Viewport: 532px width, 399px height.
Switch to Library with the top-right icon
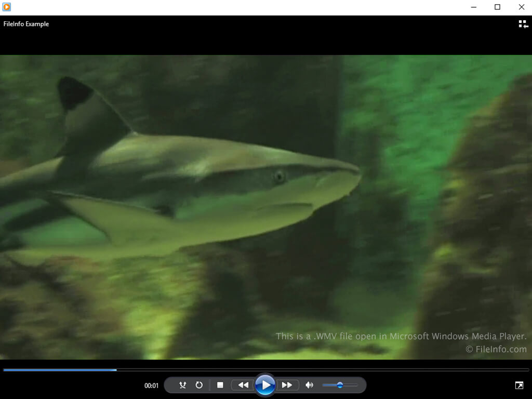click(523, 24)
